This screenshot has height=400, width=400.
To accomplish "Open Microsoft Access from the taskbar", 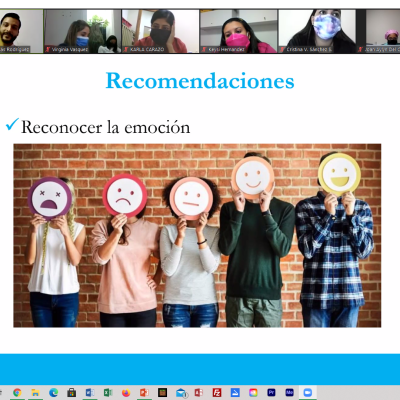I will pos(199,392).
